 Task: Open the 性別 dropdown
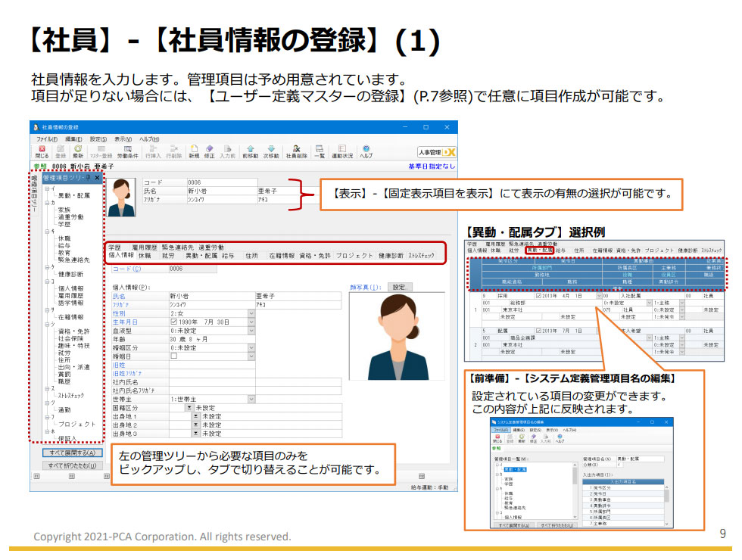pos(251,313)
